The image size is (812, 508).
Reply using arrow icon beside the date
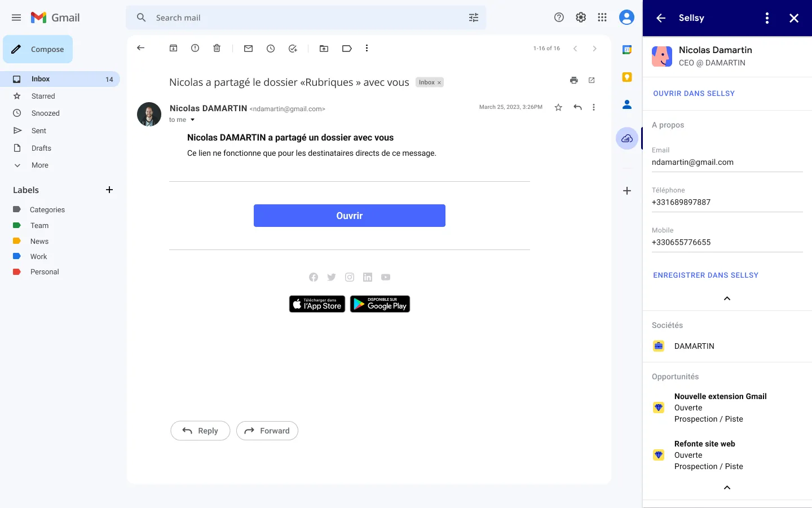(577, 107)
